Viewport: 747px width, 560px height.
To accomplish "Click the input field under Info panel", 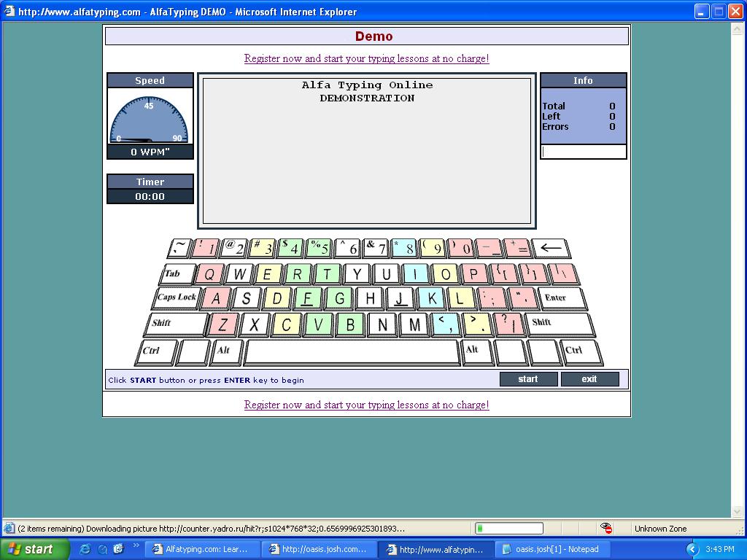I will click(x=583, y=152).
